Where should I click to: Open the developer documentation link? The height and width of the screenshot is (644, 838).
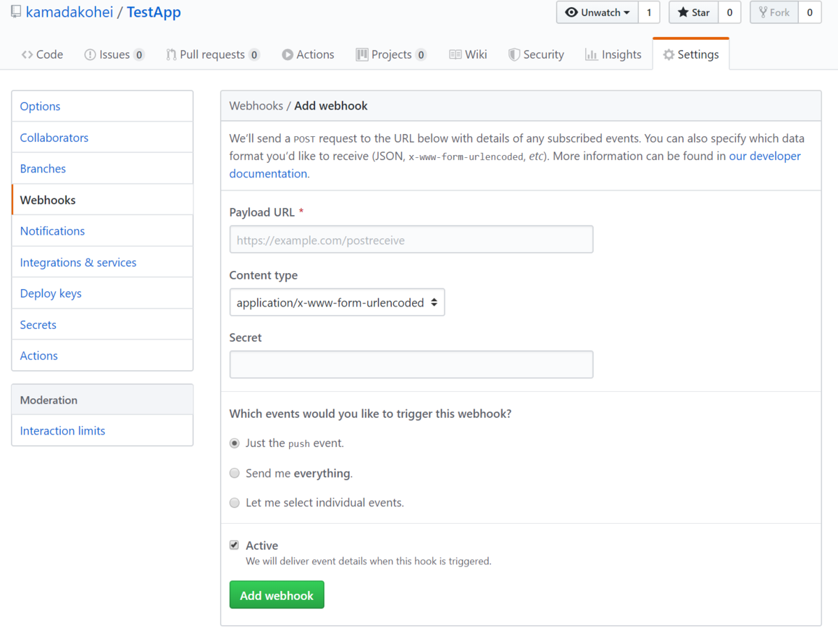(515, 165)
